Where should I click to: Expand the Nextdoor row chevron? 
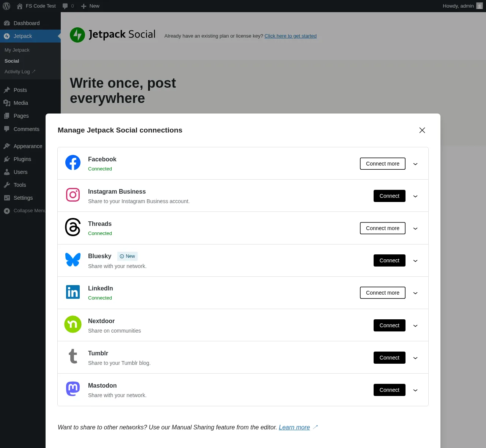(x=415, y=326)
